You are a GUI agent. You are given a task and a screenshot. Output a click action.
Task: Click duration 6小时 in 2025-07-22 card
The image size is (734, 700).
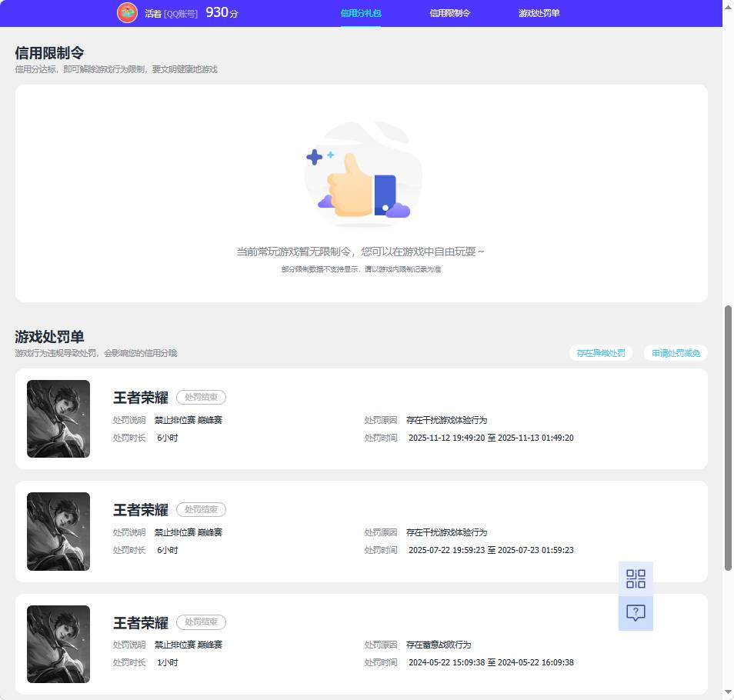pyautogui.click(x=168, y=550)
